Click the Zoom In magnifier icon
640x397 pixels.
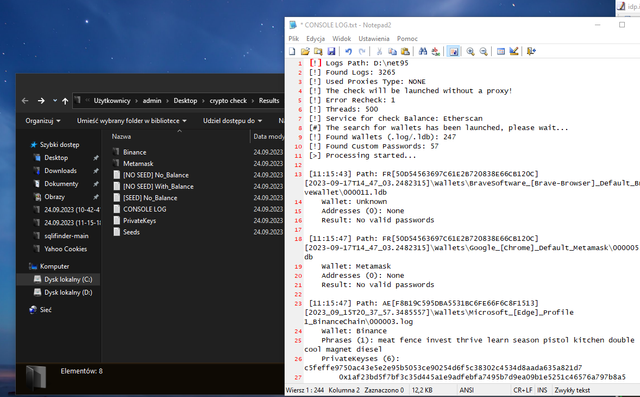[470, 51]
